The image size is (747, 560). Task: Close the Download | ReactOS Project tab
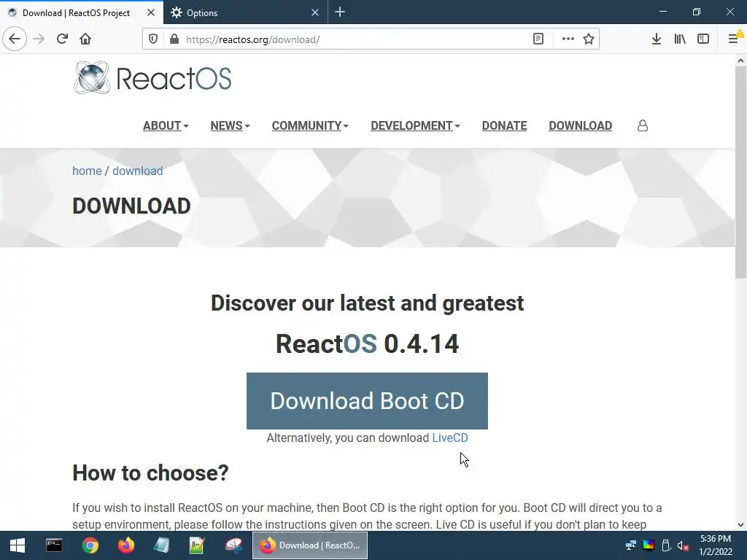pos(150,12)
